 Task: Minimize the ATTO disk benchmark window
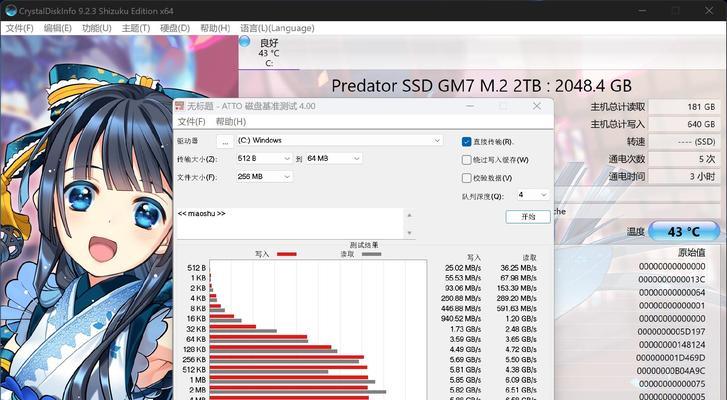pyautogui.click(x=470, y=106)
